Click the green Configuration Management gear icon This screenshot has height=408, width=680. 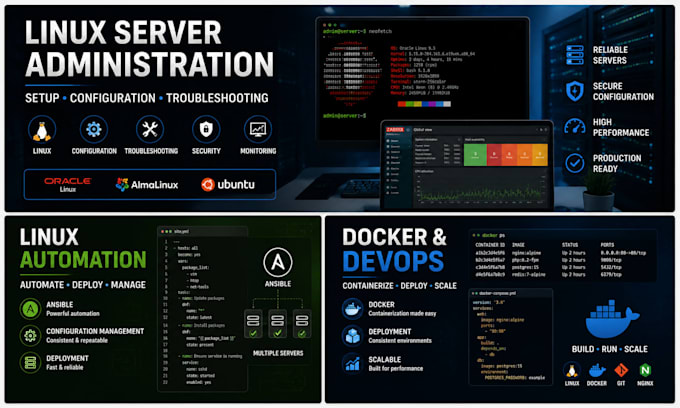[x=30, y=336]
